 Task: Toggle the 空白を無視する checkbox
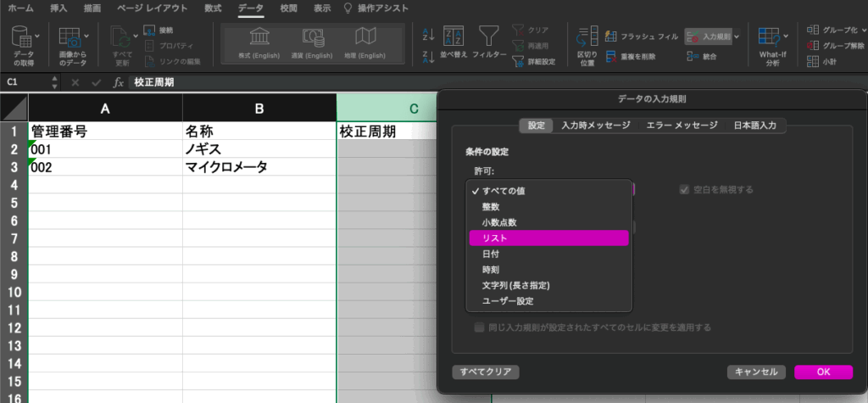(x=685, y=189)
